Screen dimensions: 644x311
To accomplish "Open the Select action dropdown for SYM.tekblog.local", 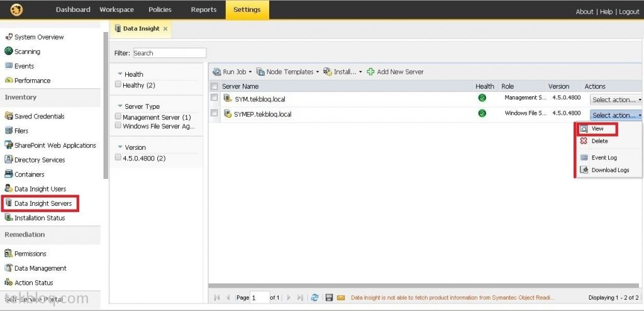I will 616,99.
